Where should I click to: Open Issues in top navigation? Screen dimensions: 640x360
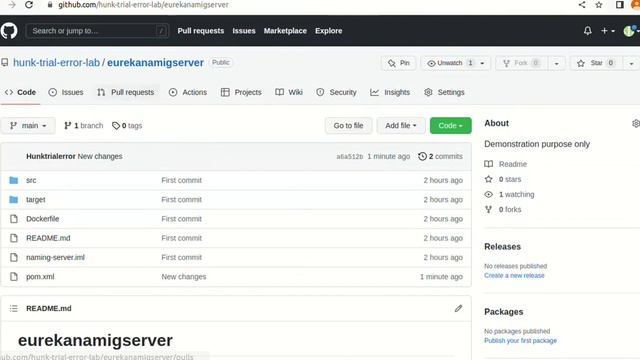pos(244,31)
